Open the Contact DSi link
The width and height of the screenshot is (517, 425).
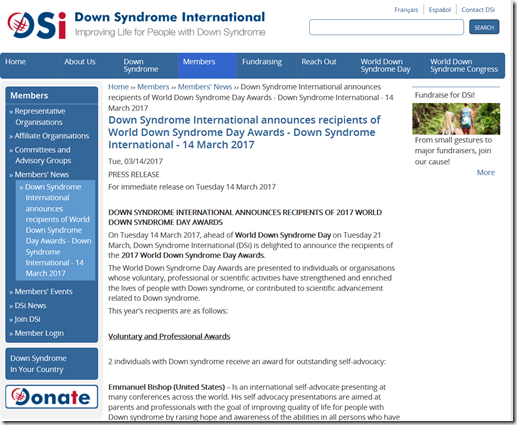click(x=478, y=10)
